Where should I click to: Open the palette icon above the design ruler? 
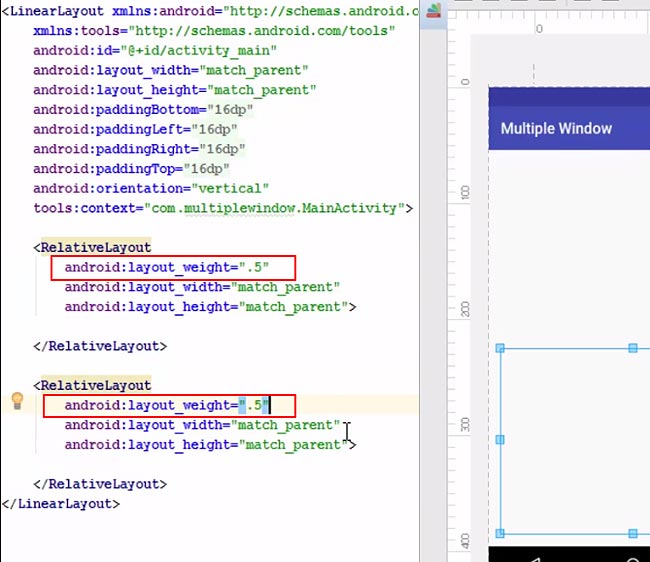pos(433,10)
